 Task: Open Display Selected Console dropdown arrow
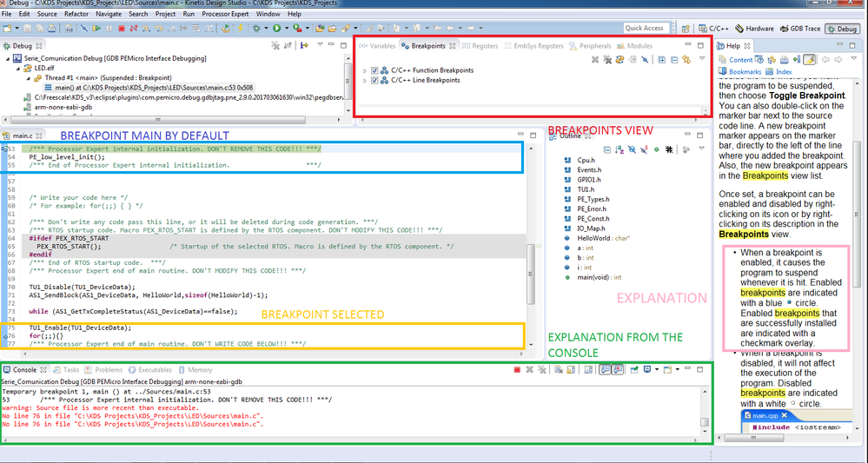coord(657,369)
